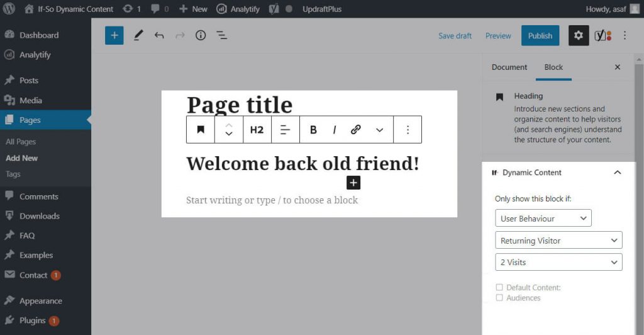Click the Undo arrow
The image size is (644, 335).
[x=159, y=35]
